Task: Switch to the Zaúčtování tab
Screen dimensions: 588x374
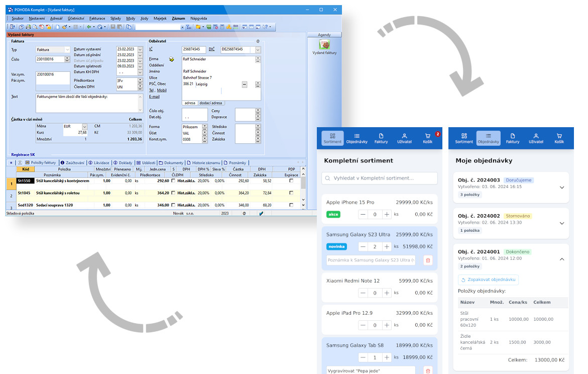Action: pos(72,163)
